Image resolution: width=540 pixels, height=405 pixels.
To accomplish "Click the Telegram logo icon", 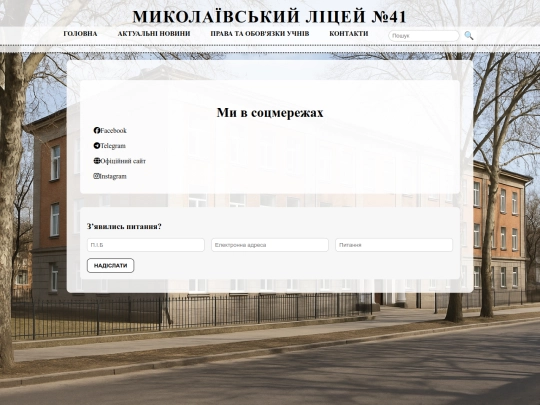I will point(97,146).
